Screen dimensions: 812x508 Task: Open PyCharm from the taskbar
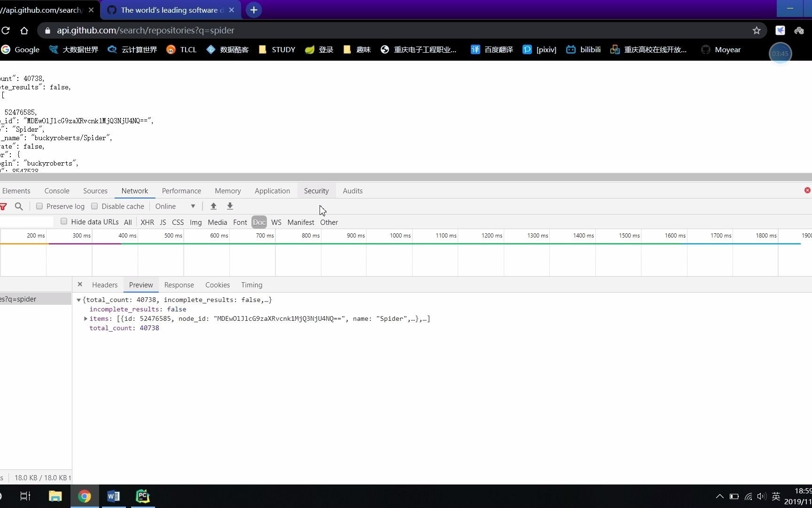(142, 496)
